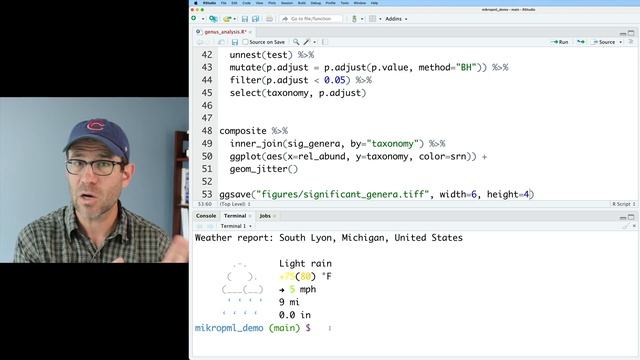Expand the panes layout dropdown arrow
640x360 pixels.
(x=380, y=19)
